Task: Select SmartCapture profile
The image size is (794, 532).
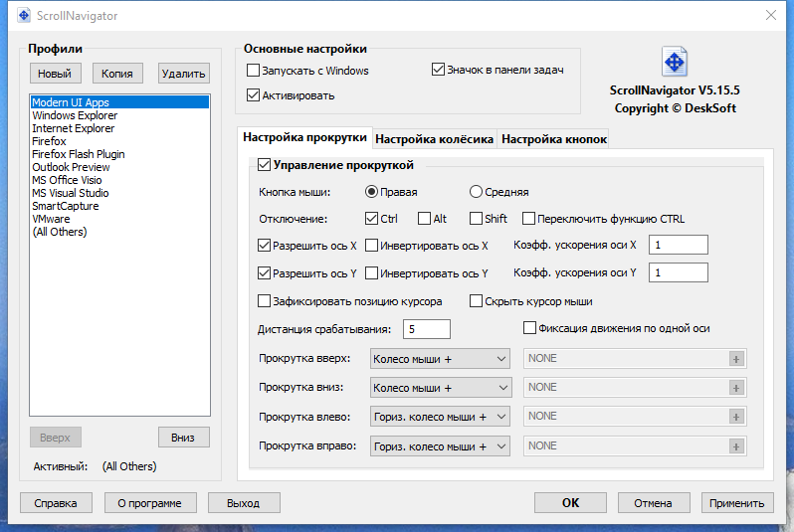Action: (x=119, y=206)
